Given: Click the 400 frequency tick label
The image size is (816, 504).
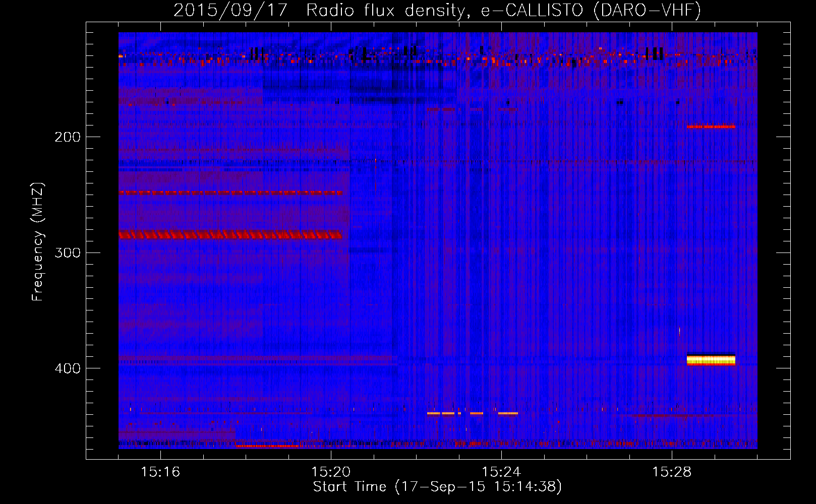Looking at the screenshot, I should (68, 368).
